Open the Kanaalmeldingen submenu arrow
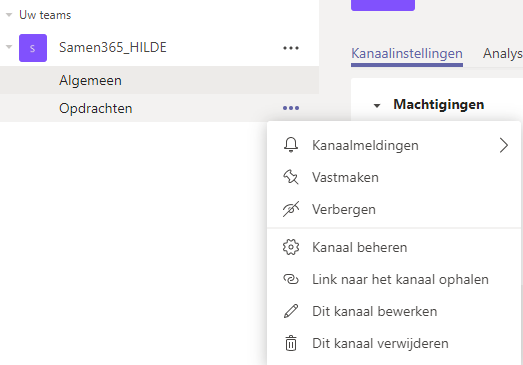This screenshot has height=365, width=523. [x=504, y=145]
